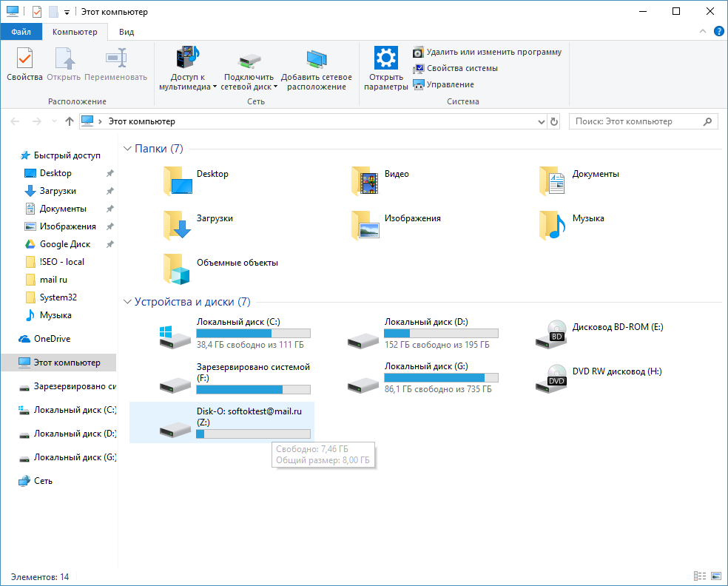The height and width of the screenshot is (586, 728).
Task: Open the Файл menu tab
Action: (x=21, y=32)
